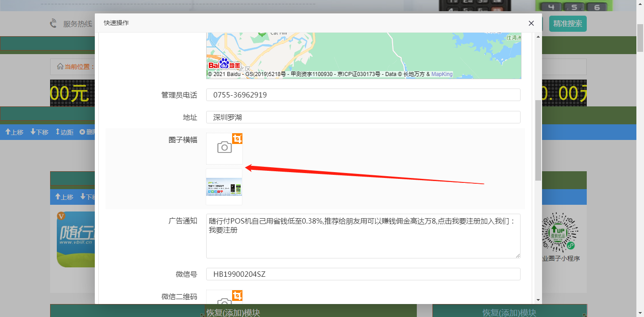This screenshot has height=317, width=644.
Task: Open the uploaded banner thumbnail image
Action: pyautogui.click(x=224, y=187)
